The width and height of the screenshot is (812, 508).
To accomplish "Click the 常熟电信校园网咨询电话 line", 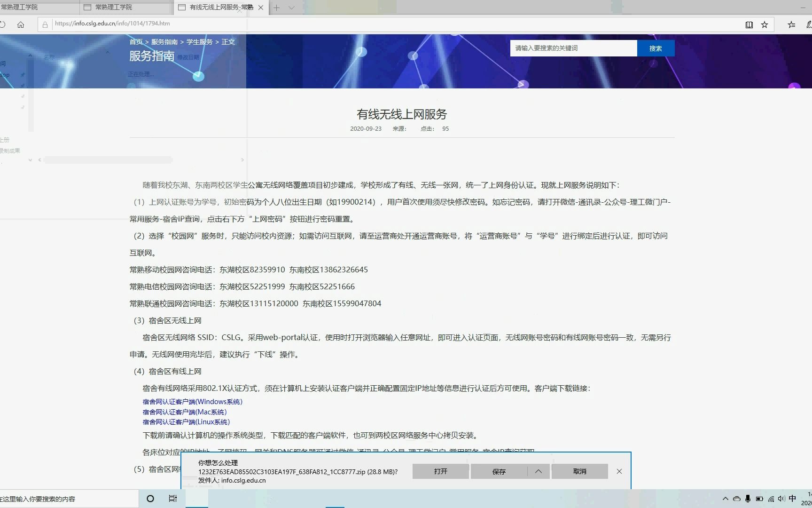I will click(242, 286).
